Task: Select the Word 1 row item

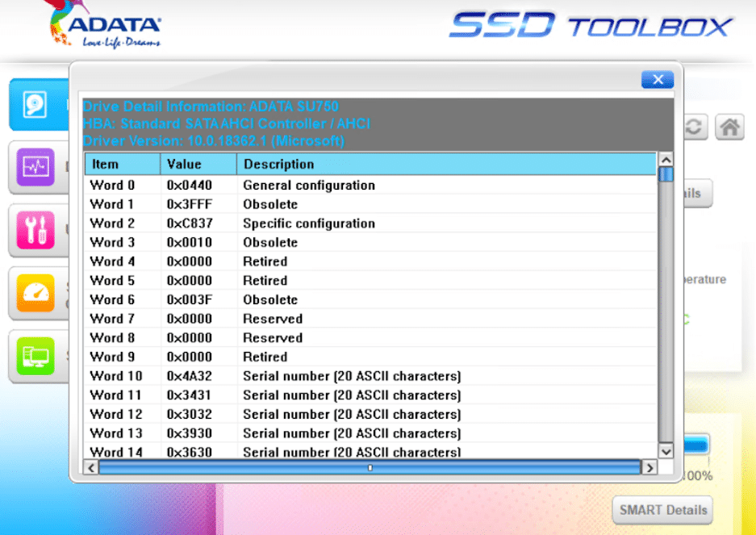Action: coord(112,204)
